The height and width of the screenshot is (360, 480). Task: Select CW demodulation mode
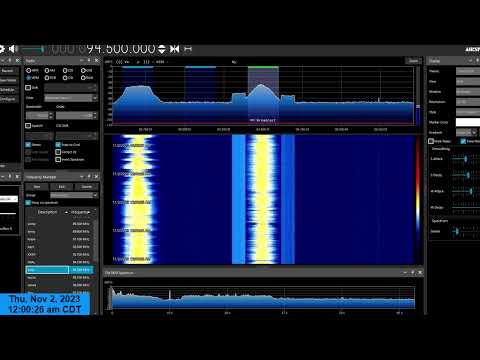[68, 78]
